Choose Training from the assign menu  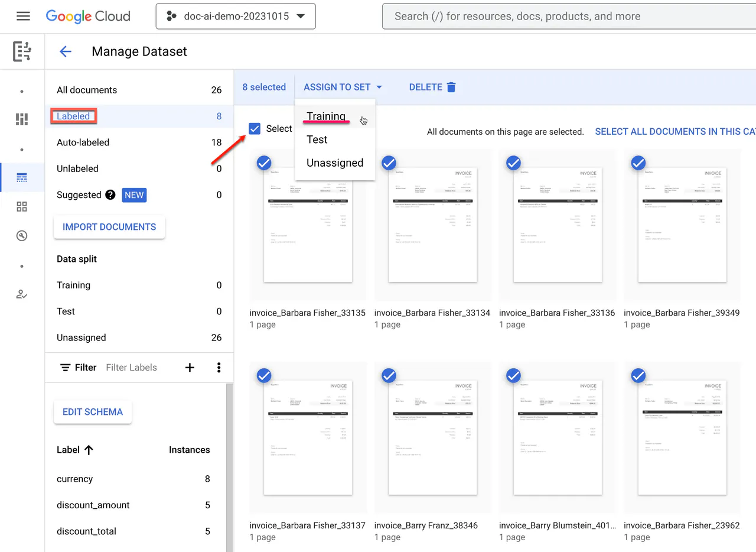coord(325,116)
